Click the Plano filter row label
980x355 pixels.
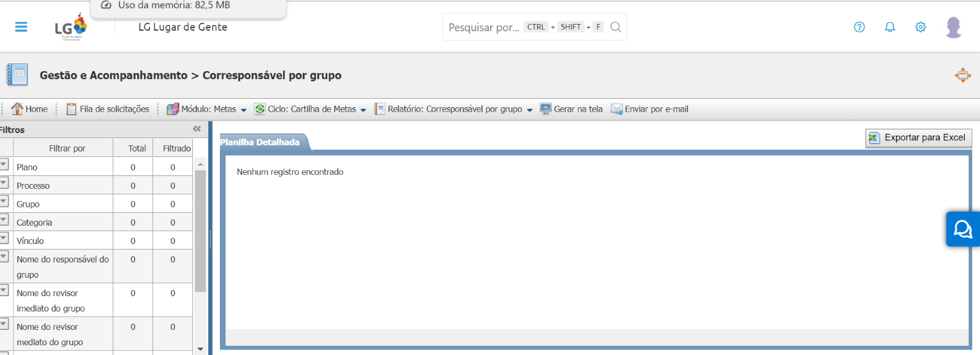coord(27,167)
